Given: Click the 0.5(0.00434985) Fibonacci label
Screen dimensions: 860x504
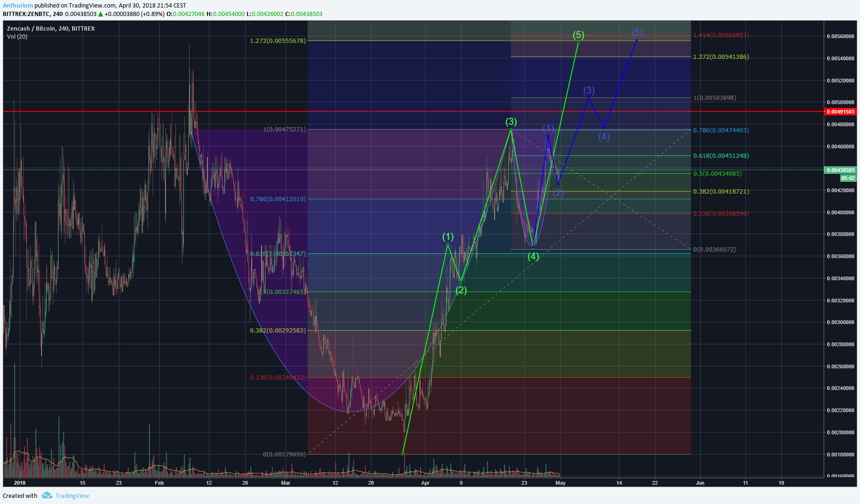Looking at the screenshot, I should (x=717, y=174).
